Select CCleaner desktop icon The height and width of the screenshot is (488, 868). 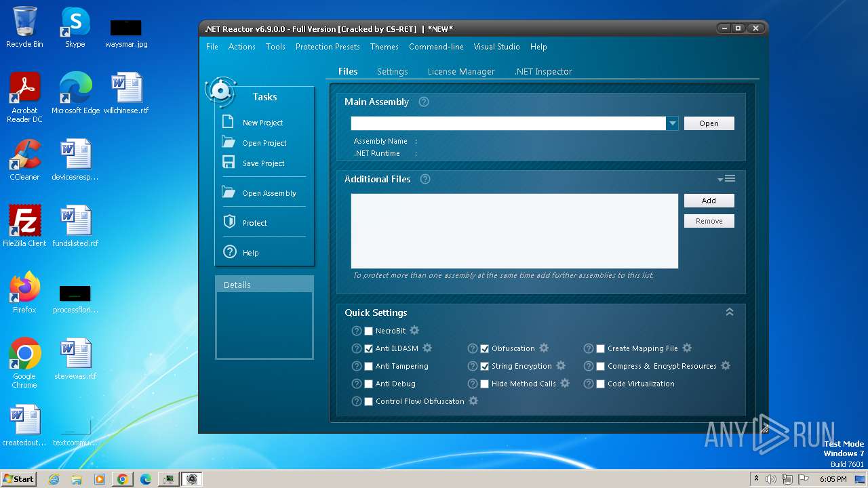click(24, 160)
